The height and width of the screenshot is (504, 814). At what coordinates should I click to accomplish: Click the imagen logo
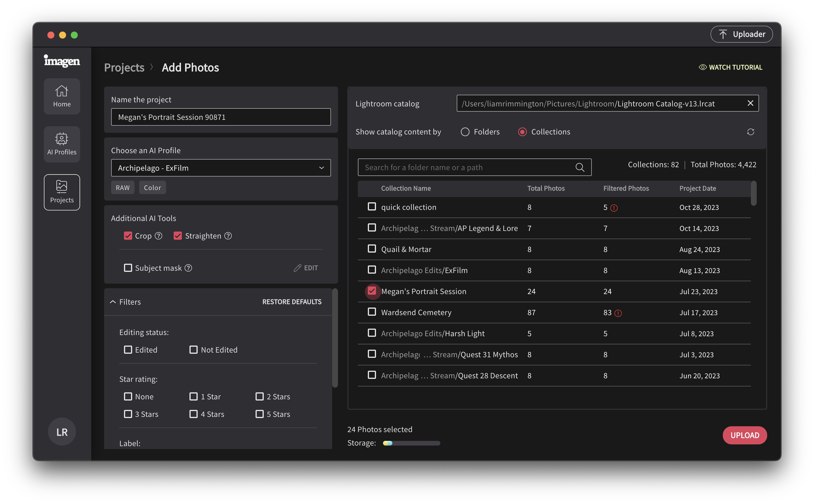coord(62,61)
